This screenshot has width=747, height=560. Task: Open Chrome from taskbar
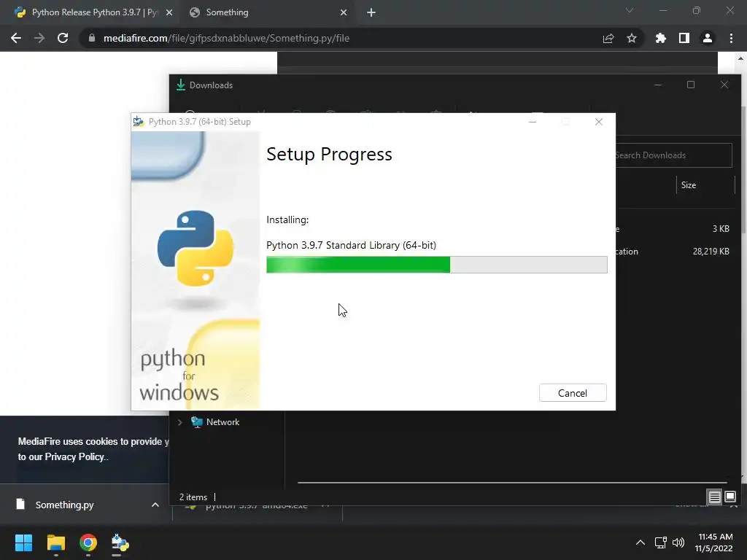[88, 542]
